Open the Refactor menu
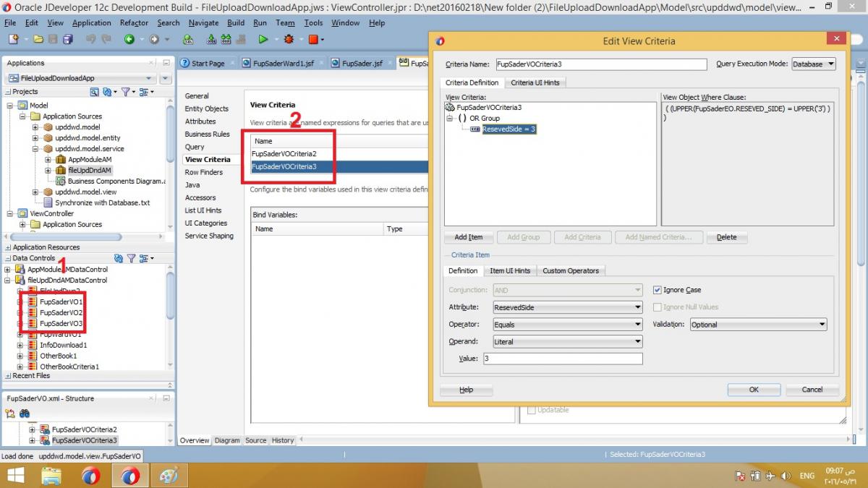 coord(134,22)
